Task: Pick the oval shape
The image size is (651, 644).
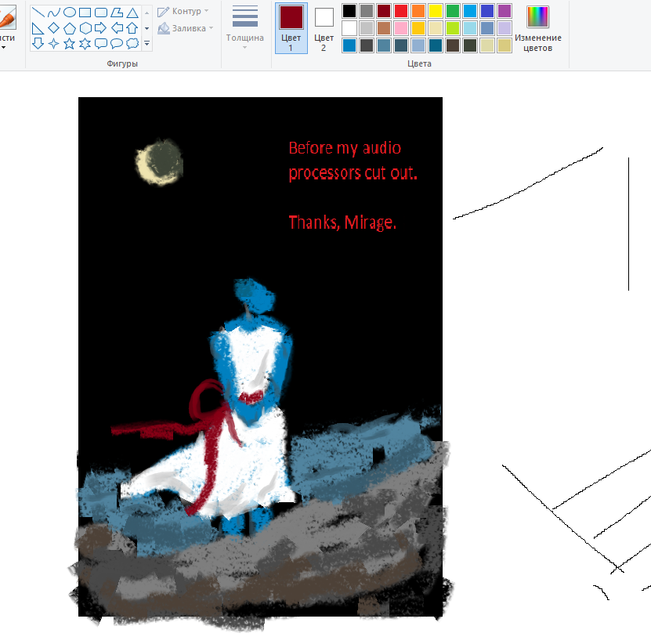Action: point(69,13)
